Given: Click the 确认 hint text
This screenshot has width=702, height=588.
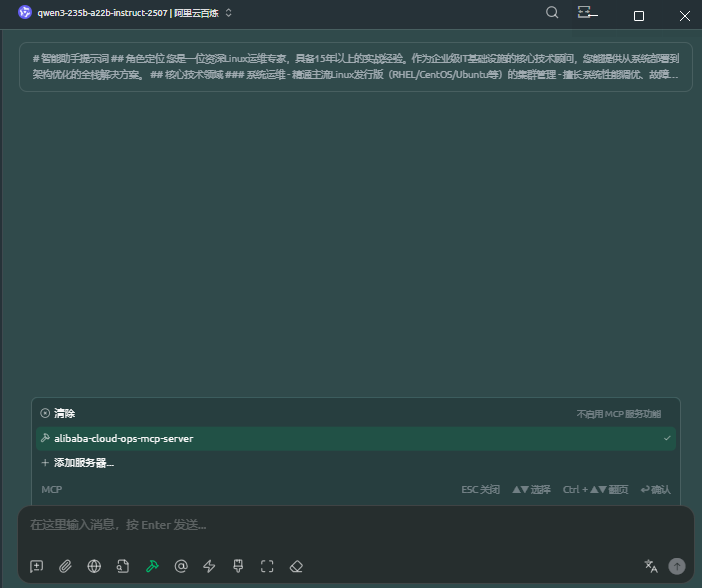Looking at the screenshot, I should point(655,489).
